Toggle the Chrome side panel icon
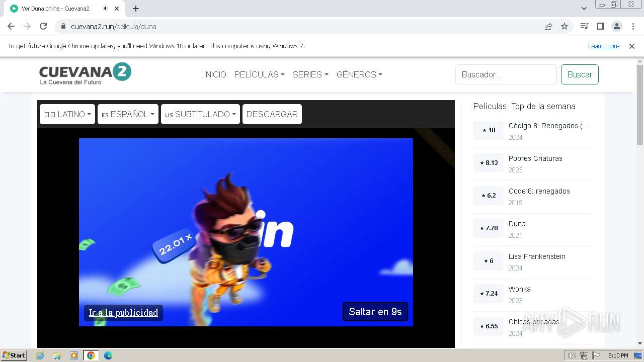The image size is (644, 362). click(600, 26)
